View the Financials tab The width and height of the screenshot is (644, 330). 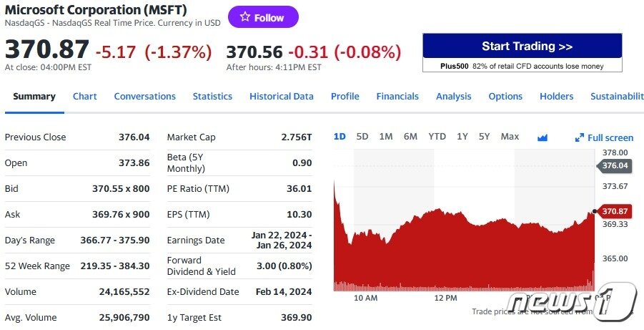click(397, 97)
